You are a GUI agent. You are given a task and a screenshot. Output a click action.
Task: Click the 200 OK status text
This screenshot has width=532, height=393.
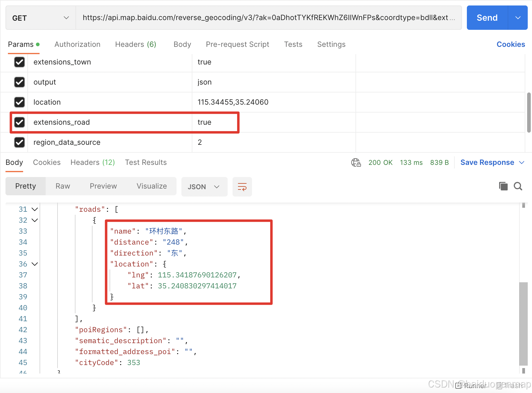coord(380,162)
